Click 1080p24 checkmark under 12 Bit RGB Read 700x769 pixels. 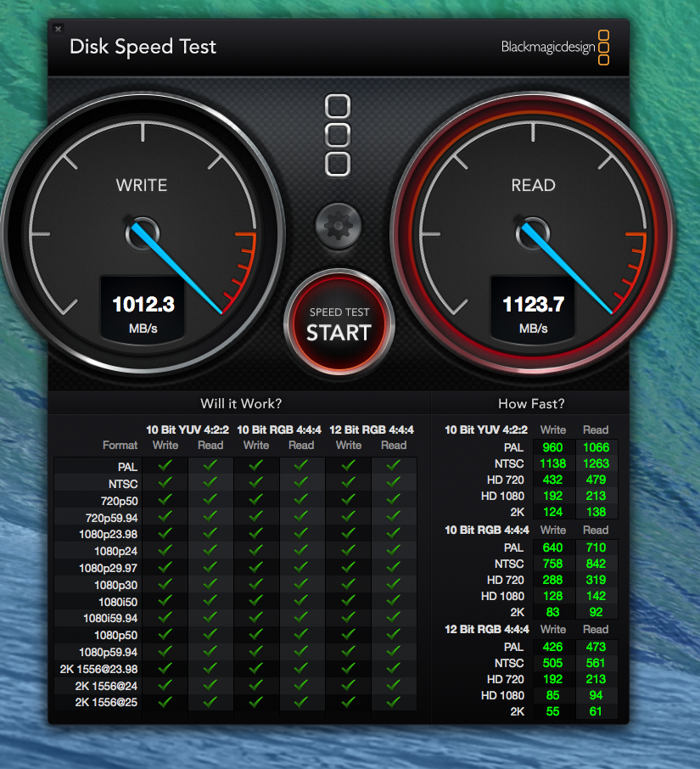393,549
